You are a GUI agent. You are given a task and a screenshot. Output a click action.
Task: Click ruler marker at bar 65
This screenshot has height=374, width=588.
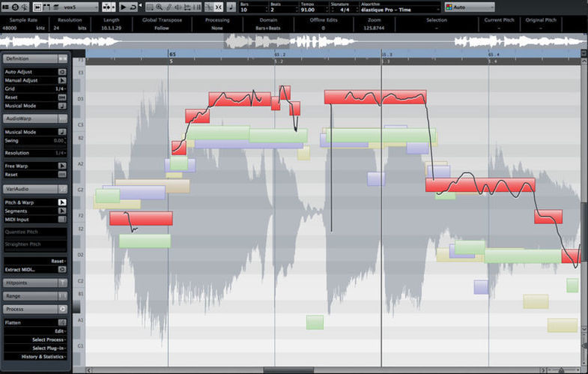tap(172, 55)
